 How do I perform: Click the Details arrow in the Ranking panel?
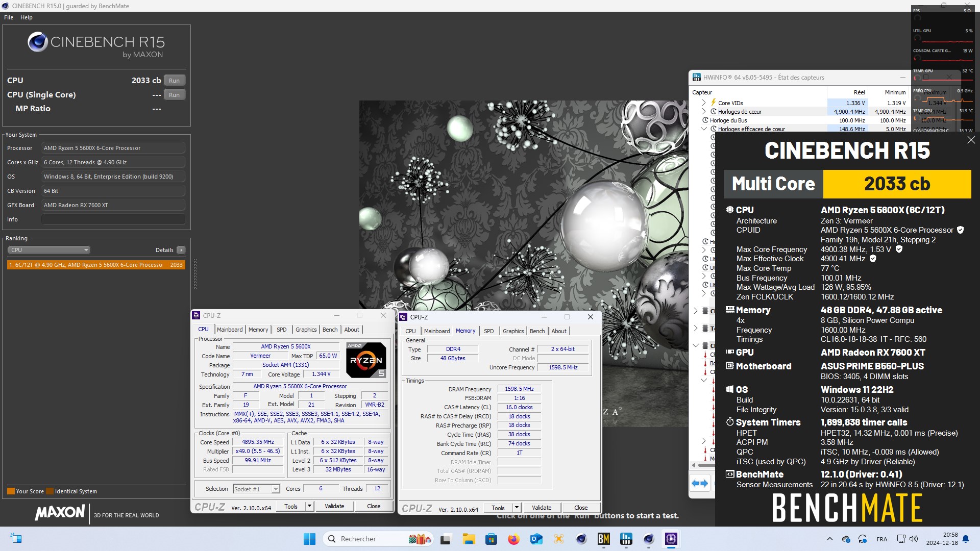click(x=181, y=250)
